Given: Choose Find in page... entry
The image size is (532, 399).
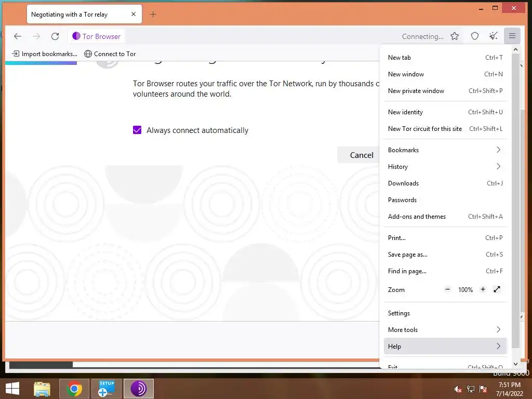Looking at the screenshot, I should [445, 271].
